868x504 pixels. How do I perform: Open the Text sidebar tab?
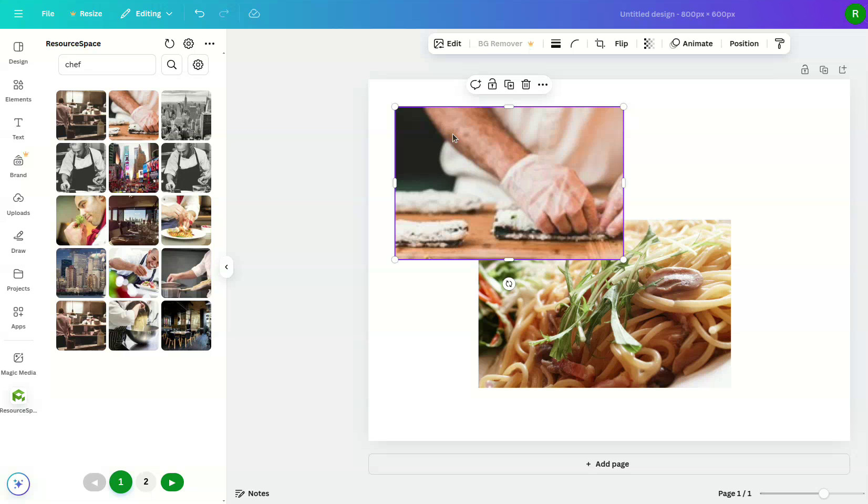(18, 129)
